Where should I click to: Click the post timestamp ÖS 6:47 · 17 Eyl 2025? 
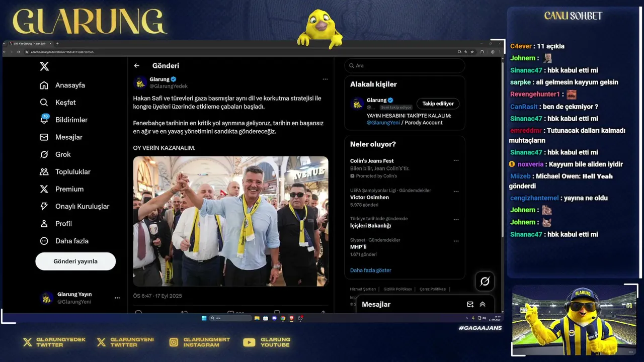click(157, 296)
